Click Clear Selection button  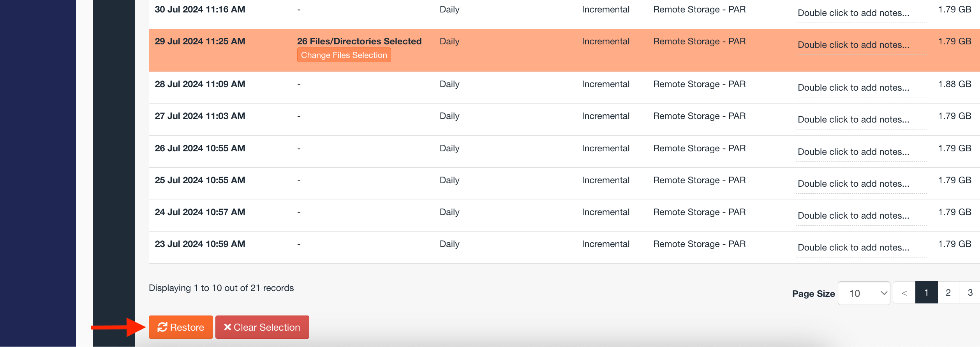coord(262,327)
